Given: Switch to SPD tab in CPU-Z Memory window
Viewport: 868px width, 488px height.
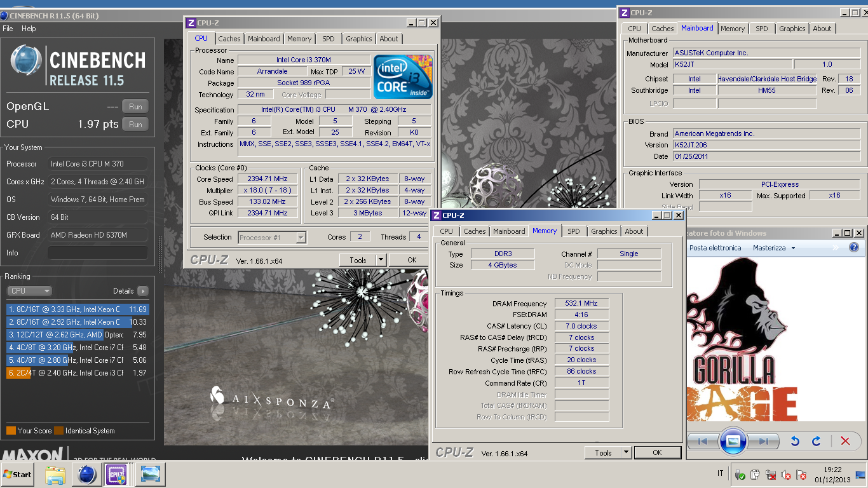Looking at the screenshot, I should [574, 231].
